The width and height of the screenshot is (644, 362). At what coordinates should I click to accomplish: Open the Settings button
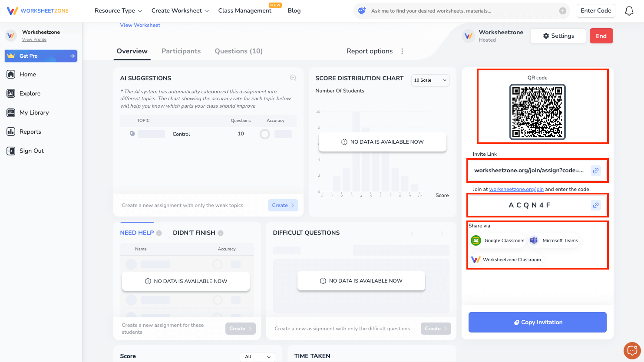coord(558,36)
